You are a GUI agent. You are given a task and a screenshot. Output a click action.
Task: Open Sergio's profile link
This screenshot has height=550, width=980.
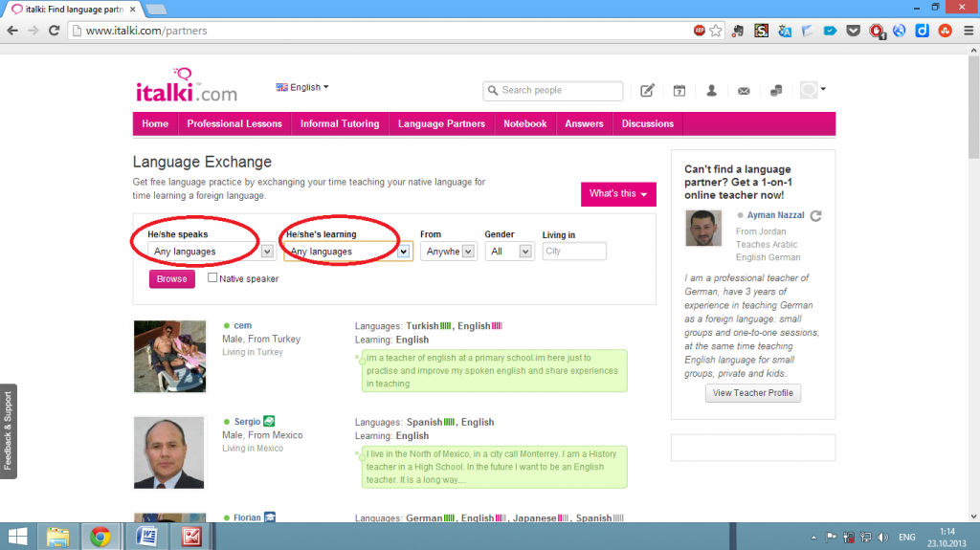[247, 422]
